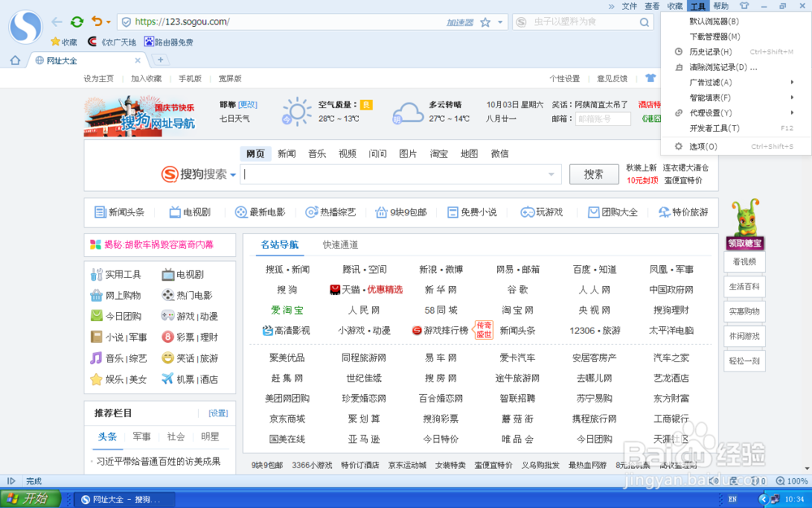Open the home page with the house icon
Viewport: 812px width, 508px height.
pos(14,60)
